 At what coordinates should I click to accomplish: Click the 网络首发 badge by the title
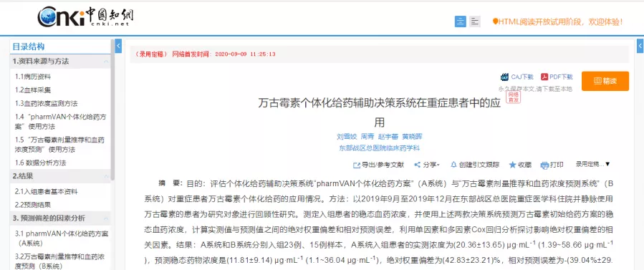click(513, 97)
